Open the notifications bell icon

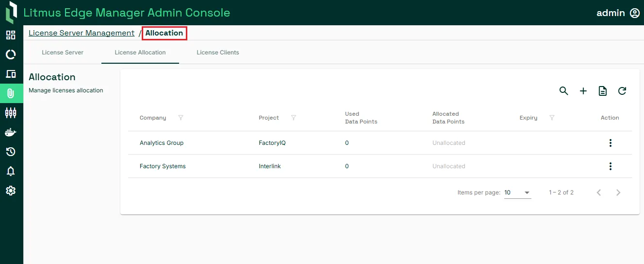point(11,171)
